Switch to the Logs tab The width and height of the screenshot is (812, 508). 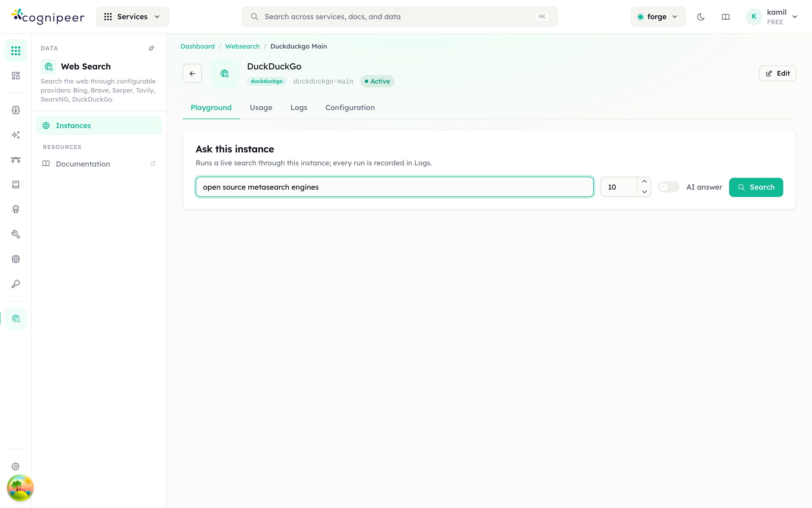click(299, 108)
